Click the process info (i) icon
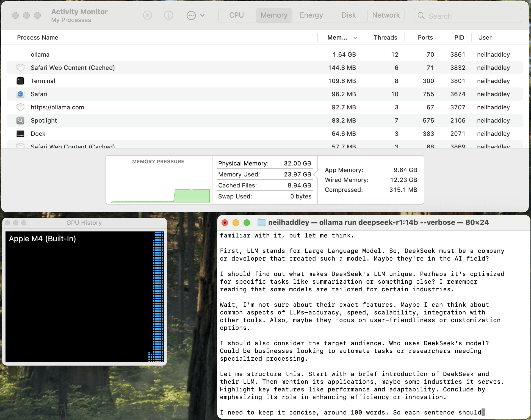Screen dimensions: 531x420 tap(168, 15)
